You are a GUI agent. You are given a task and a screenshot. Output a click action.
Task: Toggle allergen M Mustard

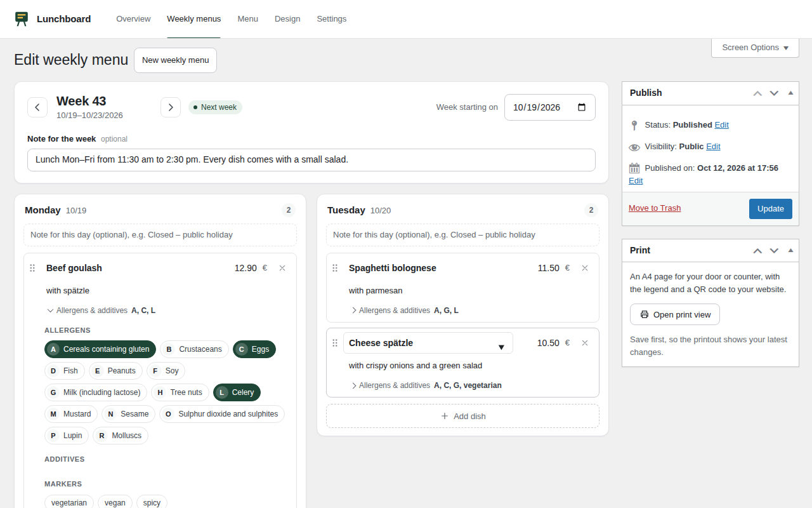[71, 414]
